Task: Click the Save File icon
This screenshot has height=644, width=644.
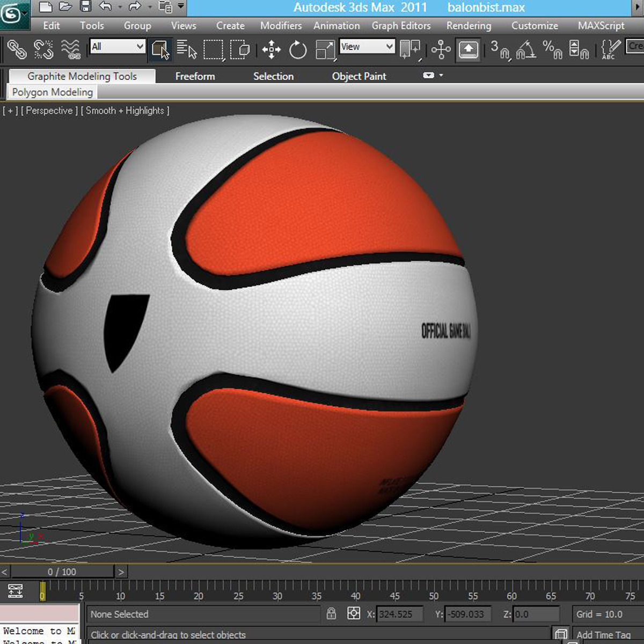Action: point(86,7)
